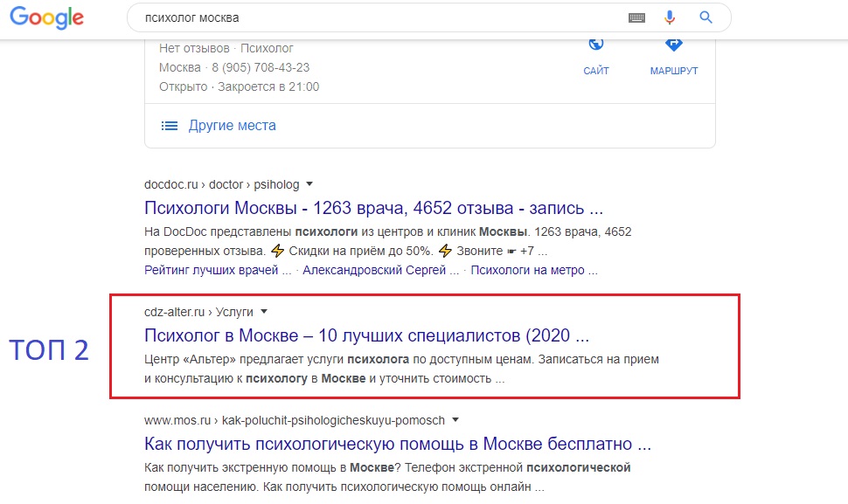The width and height of the screenshot is (848, 504).
Task: Click the Нет отзывов · Психолог text
Action: click(226, 49)
